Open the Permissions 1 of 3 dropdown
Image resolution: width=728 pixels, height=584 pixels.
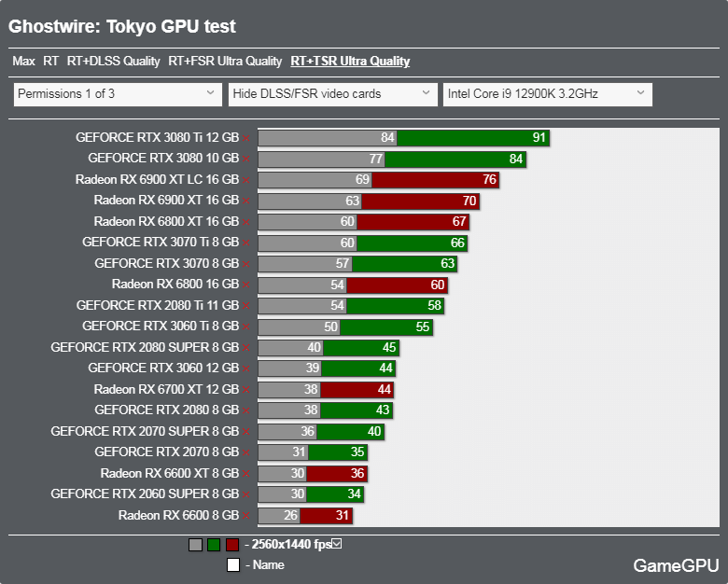coord(118,94)
